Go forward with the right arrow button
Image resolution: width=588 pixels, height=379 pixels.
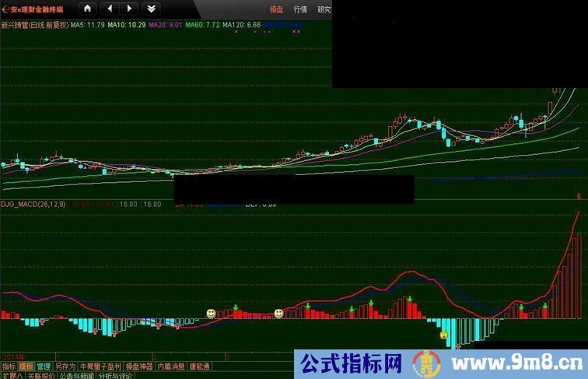[129, 9]
